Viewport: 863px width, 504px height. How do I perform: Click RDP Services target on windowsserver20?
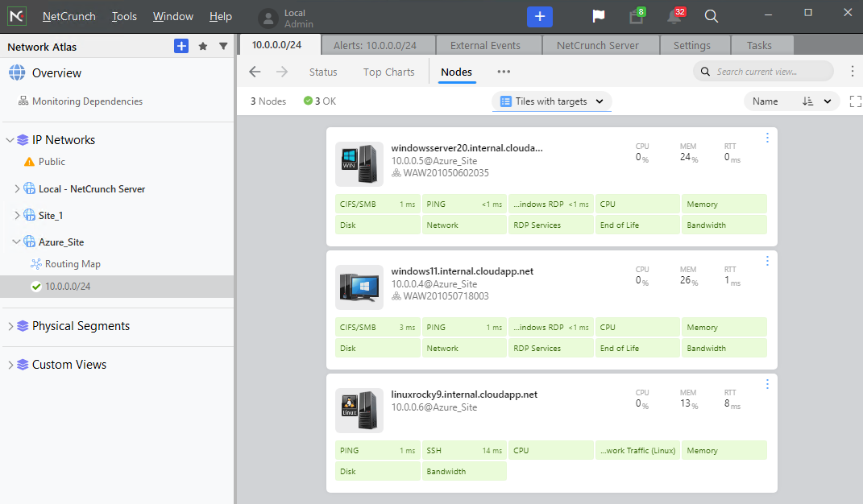pos(551,225)
